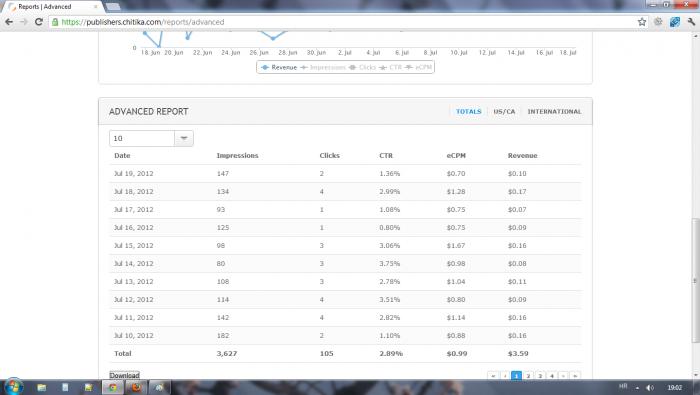700x395 pixels.
Task: Click the $1.67 eCPM value
Action: (456, 245)
